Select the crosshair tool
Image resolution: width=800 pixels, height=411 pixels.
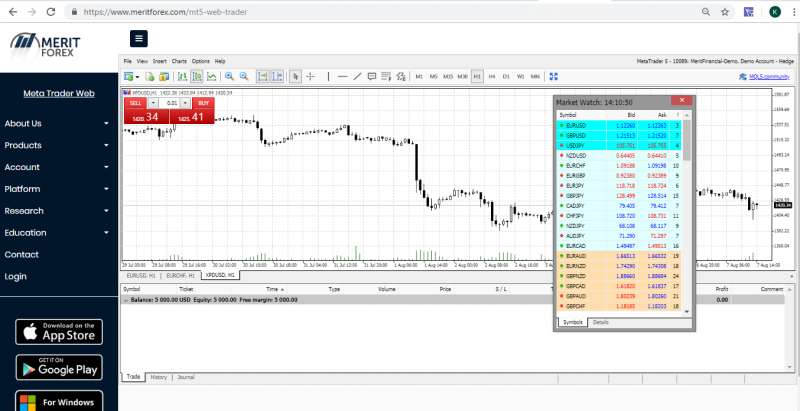310,76
